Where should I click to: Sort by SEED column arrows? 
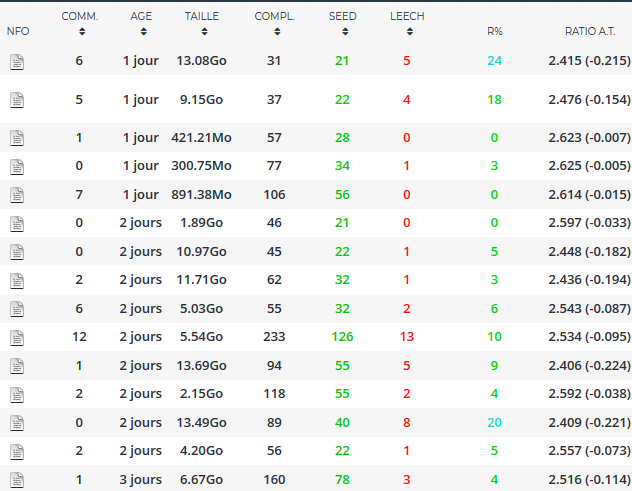(x=345, y=31)
